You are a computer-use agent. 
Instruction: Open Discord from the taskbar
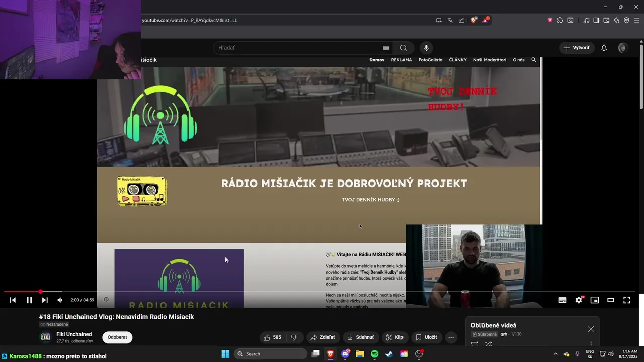point(345,354)
